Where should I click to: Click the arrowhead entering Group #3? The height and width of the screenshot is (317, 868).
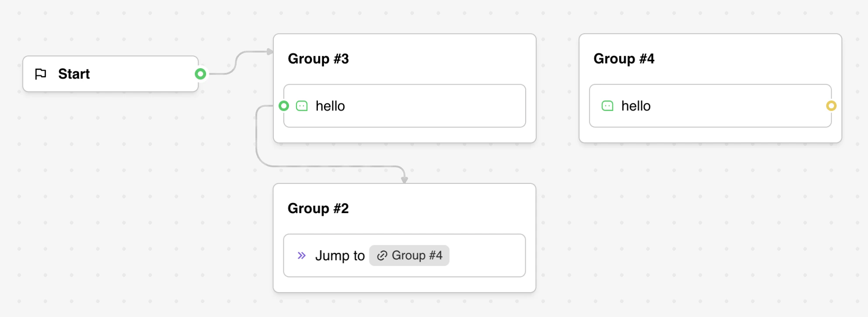pyautogui.click(x=270, y=52)
